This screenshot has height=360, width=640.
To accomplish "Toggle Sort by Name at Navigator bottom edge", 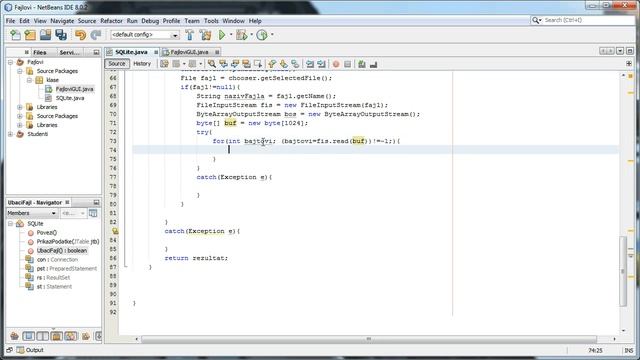I will (98, 336).
